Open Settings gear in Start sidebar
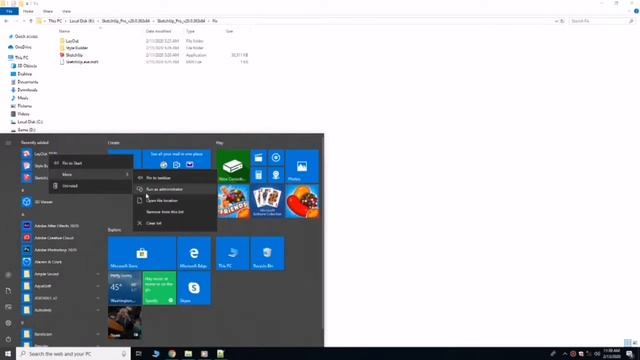 click(8, 323)
